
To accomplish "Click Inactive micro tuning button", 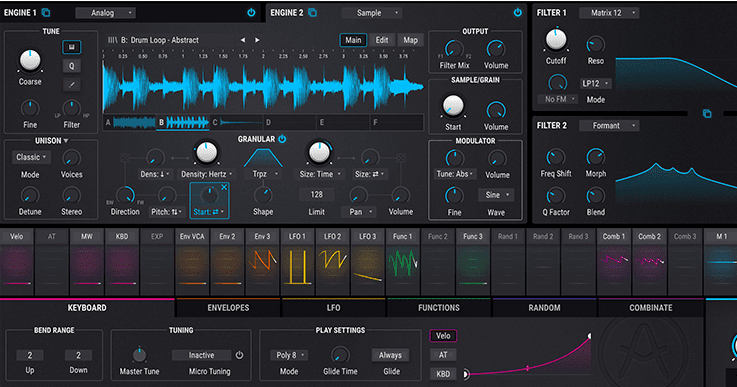I will [201, 355].
